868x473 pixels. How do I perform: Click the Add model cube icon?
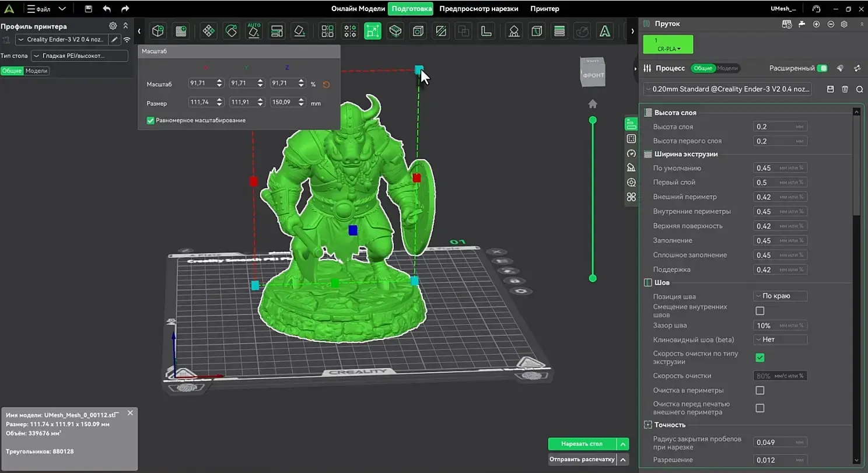click(157, 31)
